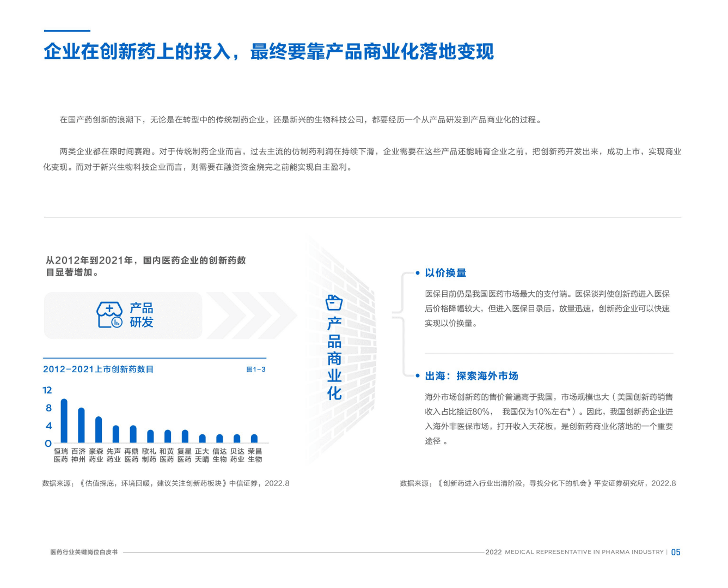This screenshot has height=588, width=728.
Task: Click the shopping bag icon in the 产品研发 box
Action: pyautogui.click(x=110, y=314)
